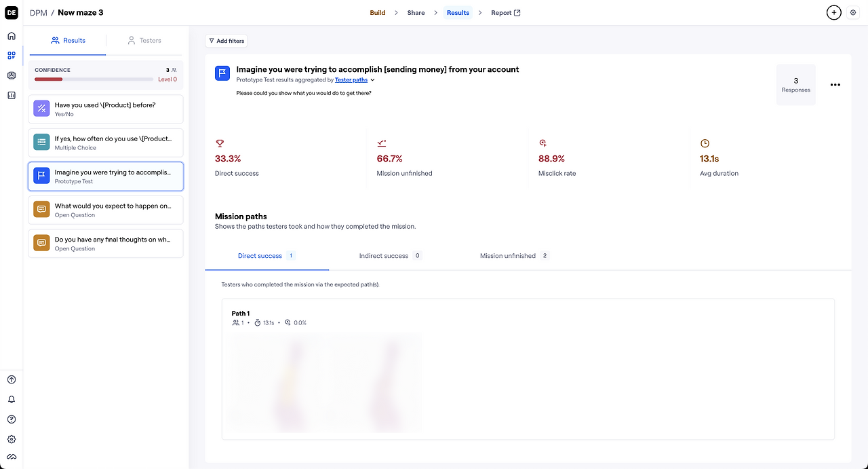The width and height of the screenshot is (868, 469).
Task: Click the New maze 3 title
Action: tap(81, 13)
